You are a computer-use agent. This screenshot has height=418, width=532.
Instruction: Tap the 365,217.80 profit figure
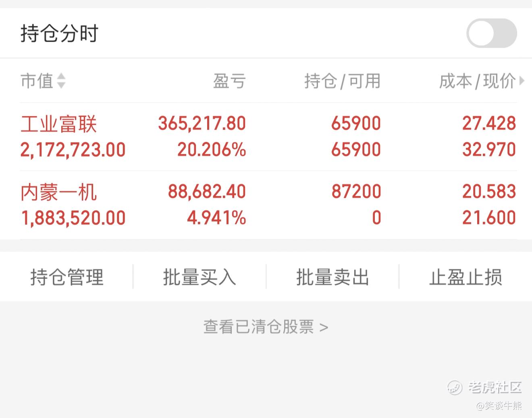202,123
